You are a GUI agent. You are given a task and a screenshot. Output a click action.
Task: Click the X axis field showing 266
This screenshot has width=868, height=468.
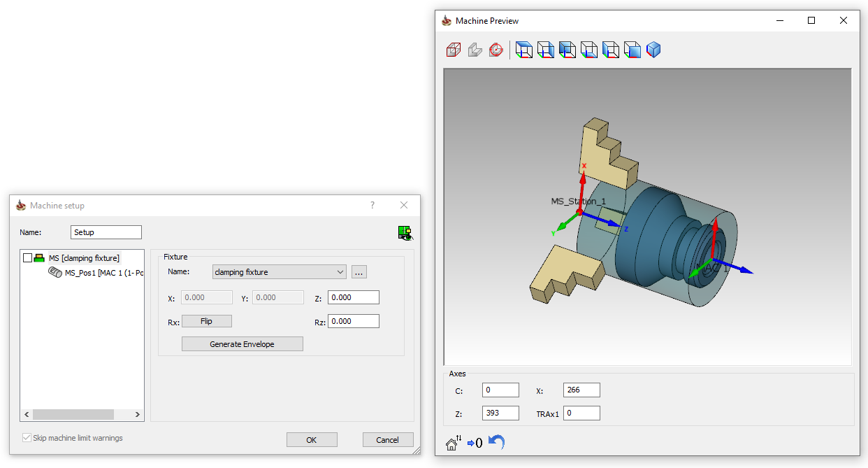point(581,390)
